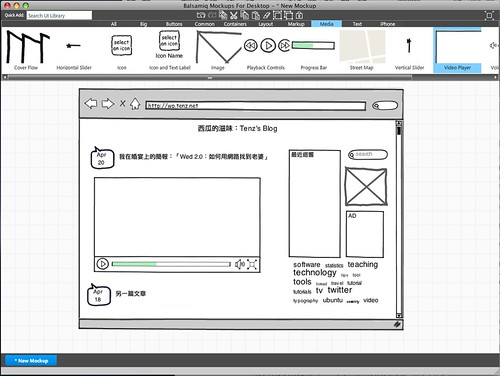Image resolution: width=500 pixels, height=376 pixels.
Task: Click the 'software' tag in tag cloud
Action: (307, 265)
